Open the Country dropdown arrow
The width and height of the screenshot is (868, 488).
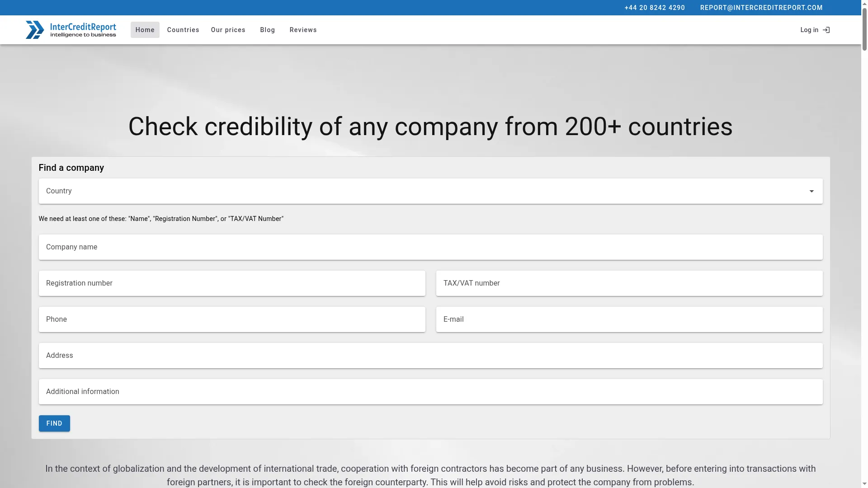coord(811,191)
